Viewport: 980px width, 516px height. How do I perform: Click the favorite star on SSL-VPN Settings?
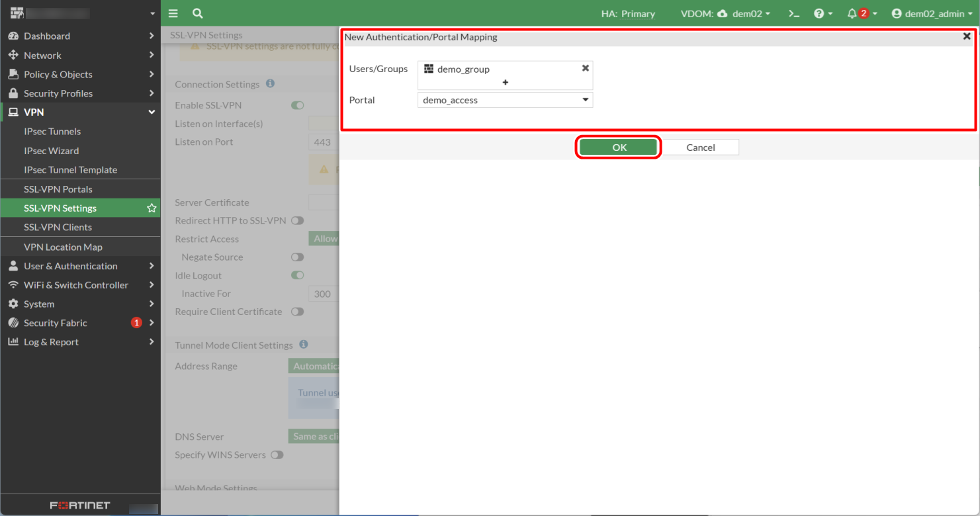pyautogui.click(x=152, y=208)
